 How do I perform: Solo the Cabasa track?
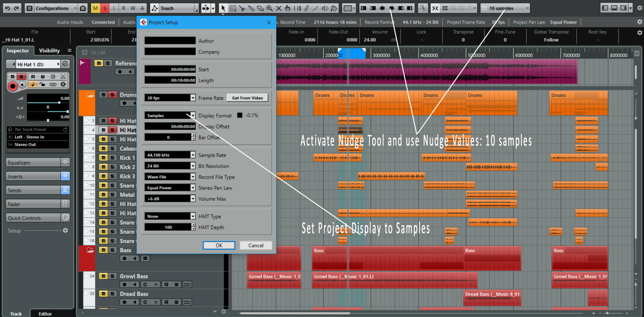pyautogui.click(x=112, y=148)
